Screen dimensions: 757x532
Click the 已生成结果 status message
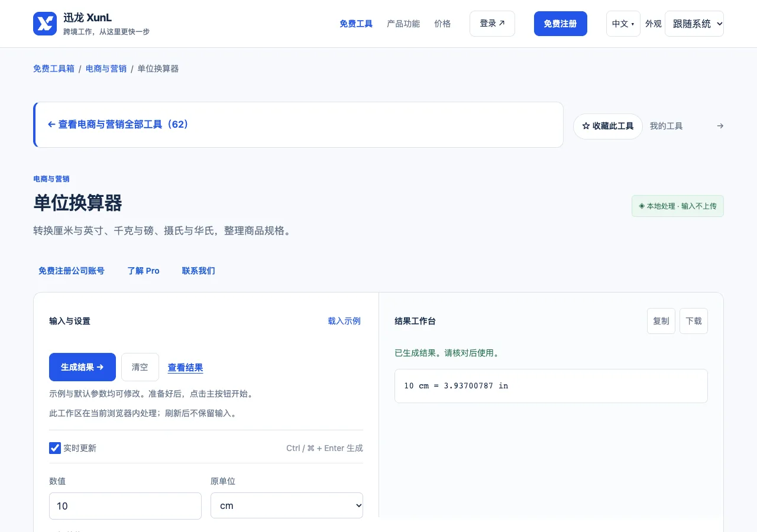click(x=447, y=353)
